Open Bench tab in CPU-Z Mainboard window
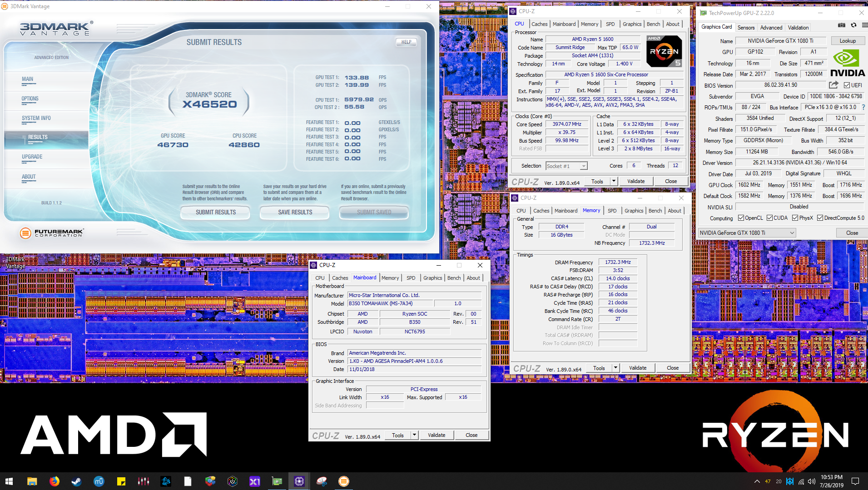 coord(454,278)
